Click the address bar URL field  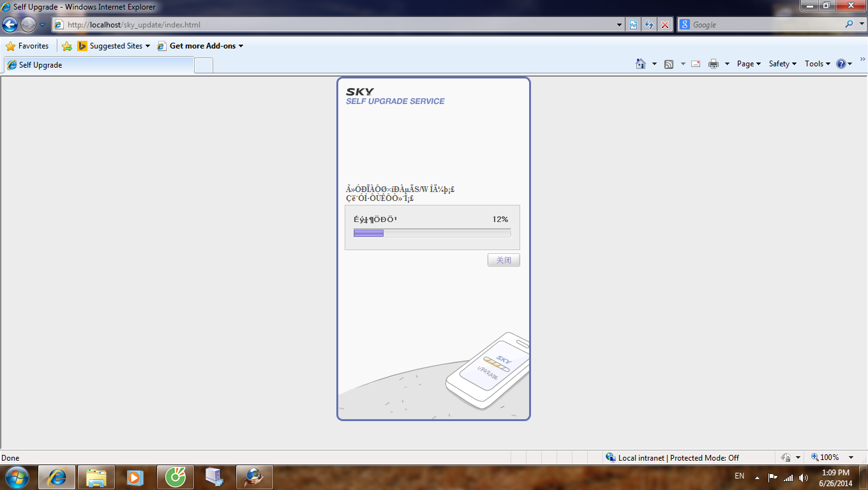point(338,25)
